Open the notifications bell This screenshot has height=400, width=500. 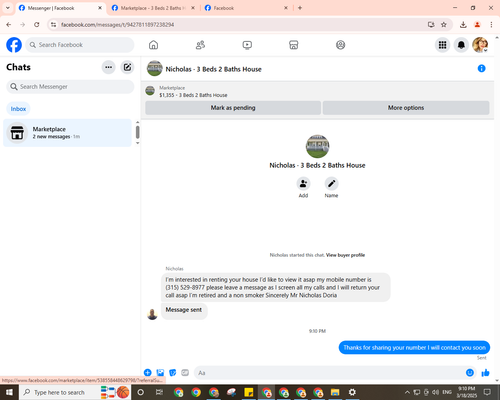[x=461, y=45]
